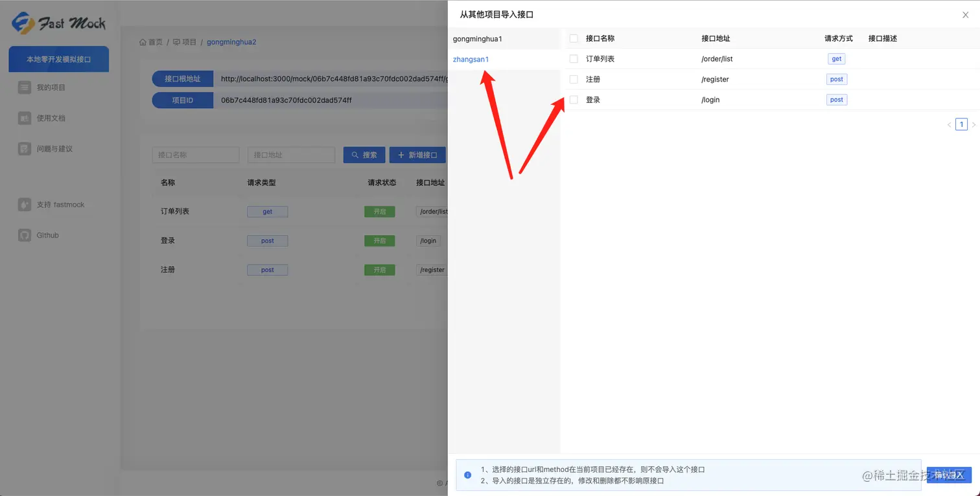Click the Fast Mock logo
Image resolution: width=980 pixels, height=496 pixels.
[59, 23]
